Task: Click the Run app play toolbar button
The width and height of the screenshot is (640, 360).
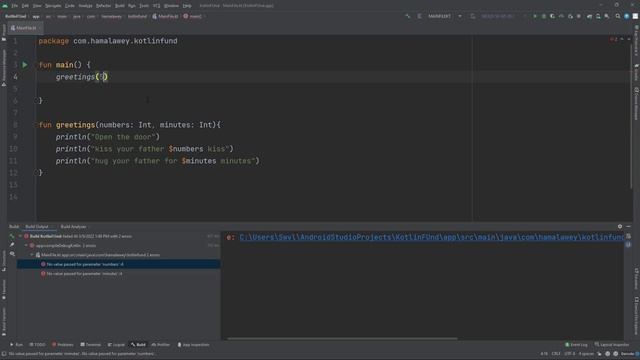Action: point(535,16)
